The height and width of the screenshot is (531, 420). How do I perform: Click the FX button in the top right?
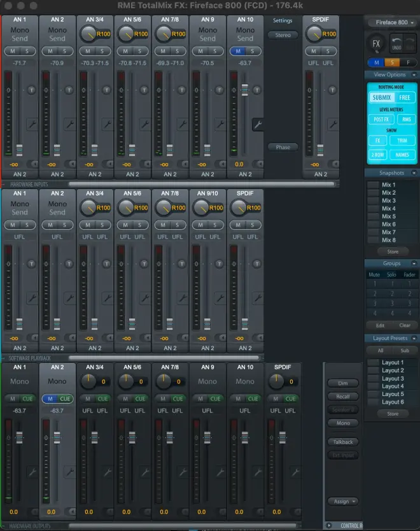376,45
